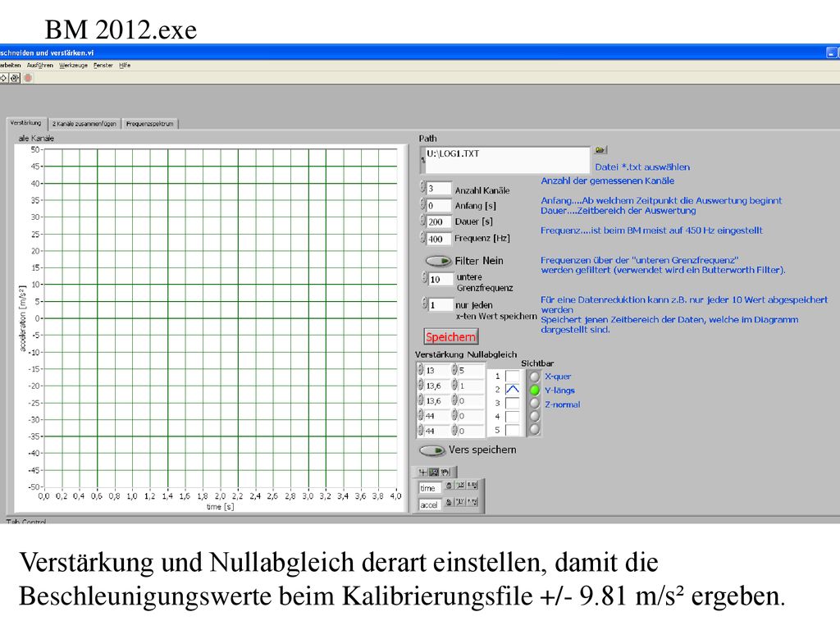Open the Werkzeuge menu
This screenshot has width=840, height=630.
[73, 66]
